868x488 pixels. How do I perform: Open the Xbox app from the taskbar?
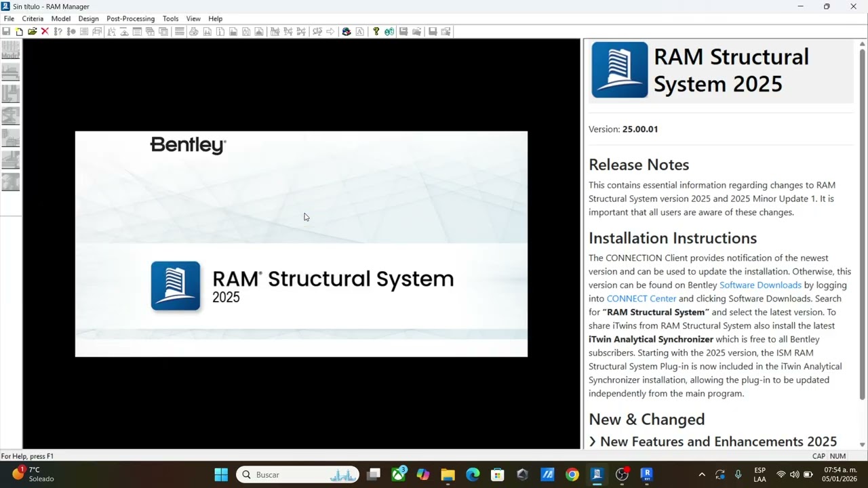pos(399,474)
